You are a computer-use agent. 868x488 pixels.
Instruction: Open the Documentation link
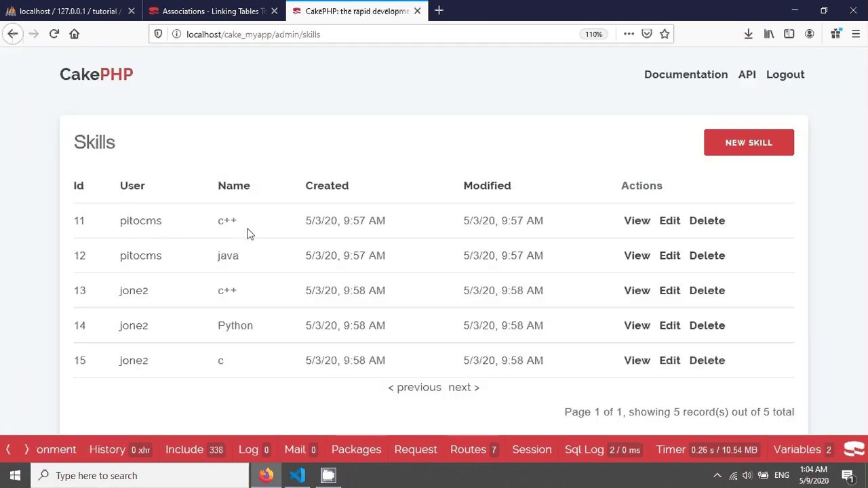coord(686,75)
